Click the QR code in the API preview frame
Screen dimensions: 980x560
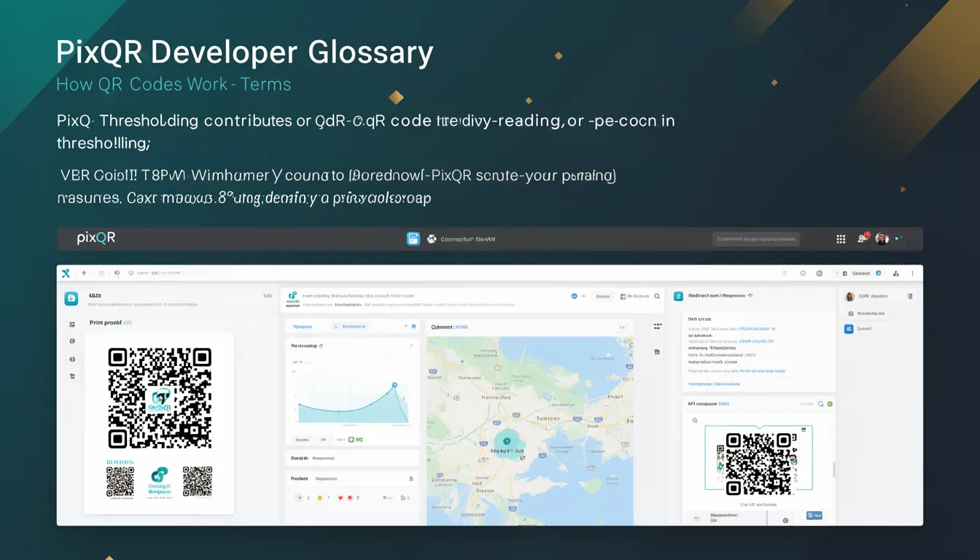coord(758,464)
